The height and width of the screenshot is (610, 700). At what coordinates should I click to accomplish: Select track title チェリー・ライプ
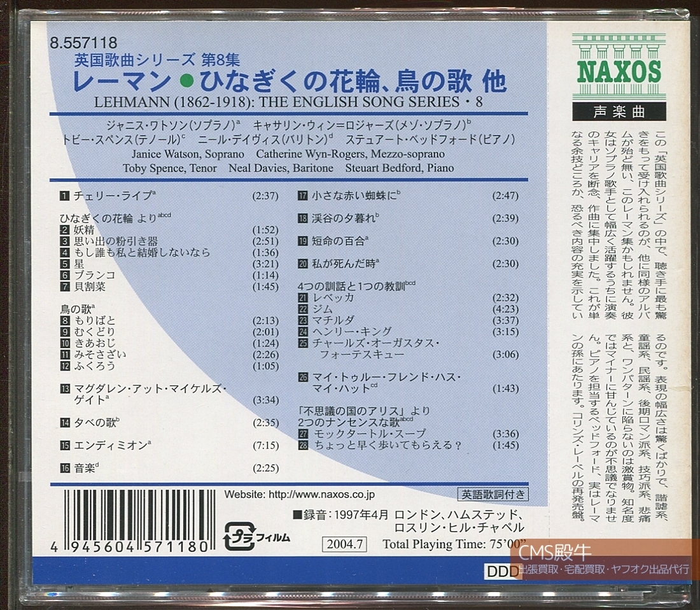click(x=114, y=195)
